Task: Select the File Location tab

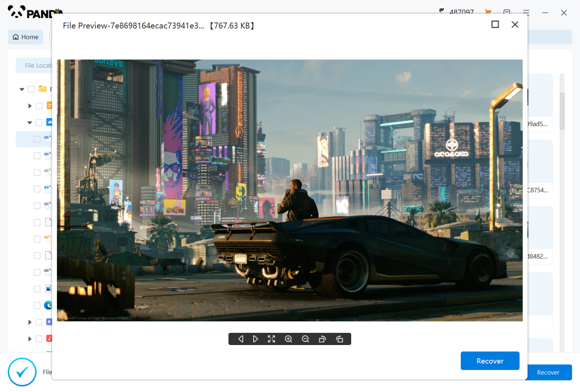Action: pos(34,65)
